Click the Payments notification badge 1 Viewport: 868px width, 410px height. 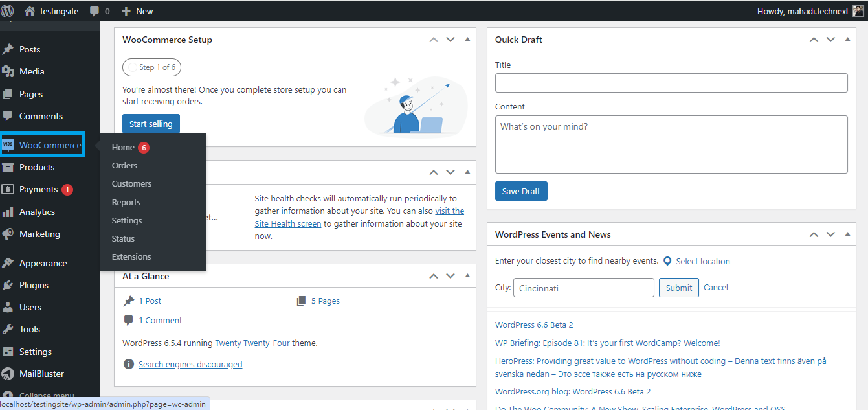tap(67, 190)
